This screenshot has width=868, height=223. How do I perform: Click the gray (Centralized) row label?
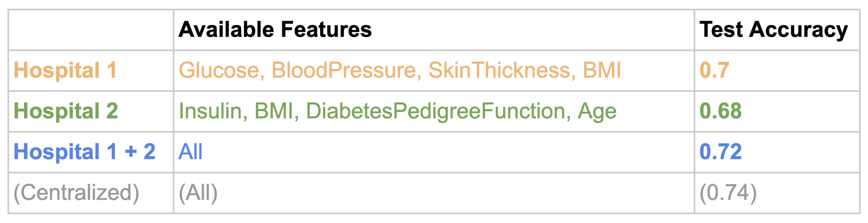[x=76, y=193]
